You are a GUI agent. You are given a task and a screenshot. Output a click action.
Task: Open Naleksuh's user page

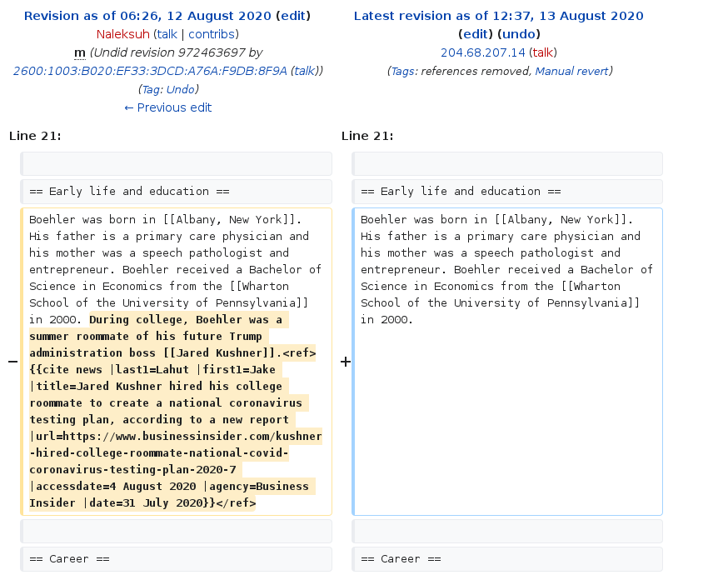[x=123, y=33]
